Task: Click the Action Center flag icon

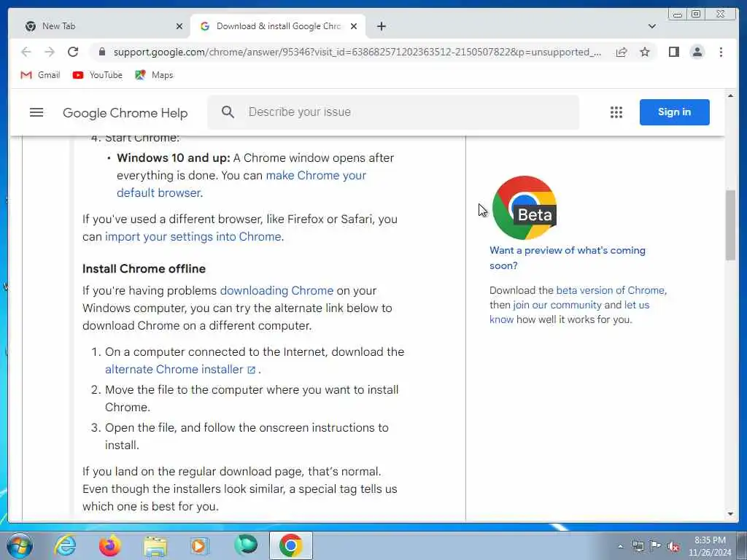Action: pyautogui.click(x=656, y=546)
